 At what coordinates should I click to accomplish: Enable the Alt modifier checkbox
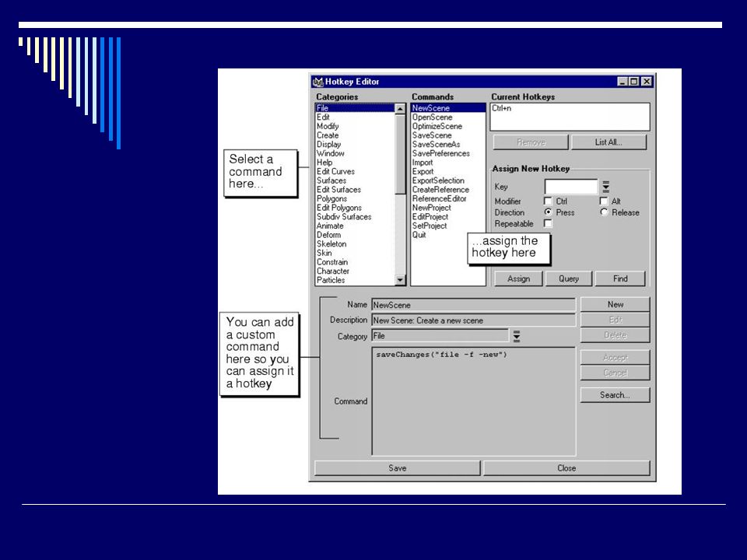pos(604,201)
